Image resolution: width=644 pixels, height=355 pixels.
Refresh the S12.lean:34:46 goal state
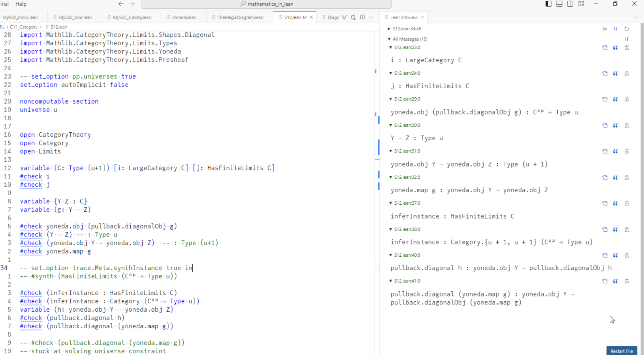pos(627,29)
